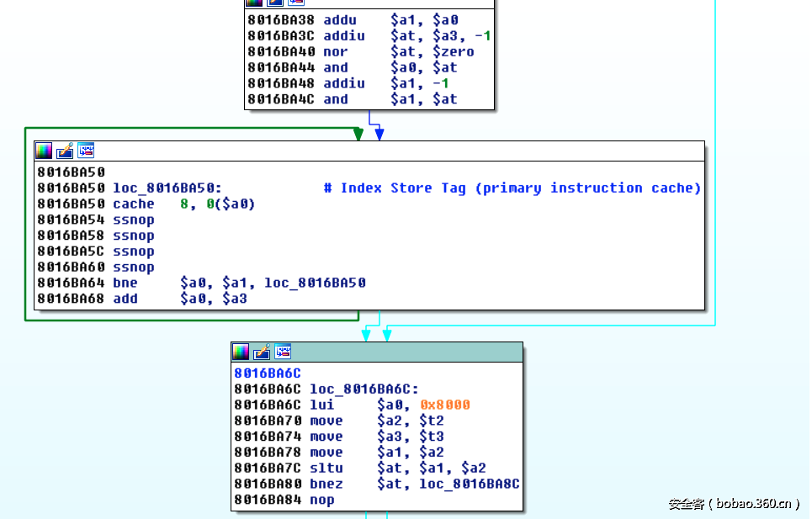Click the edit pencil icon in the loc_8016BA6C block
The image size is (812, 519).
pyautogui.click(x=262, y=352)
